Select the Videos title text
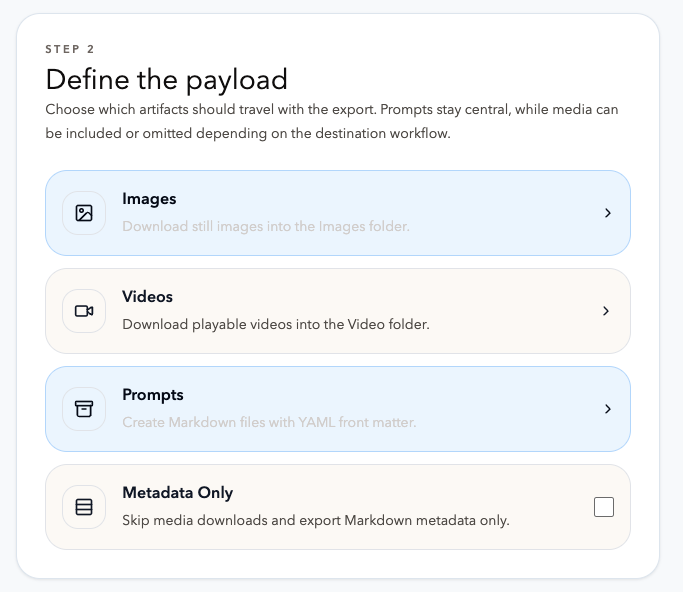 point(147,297)
